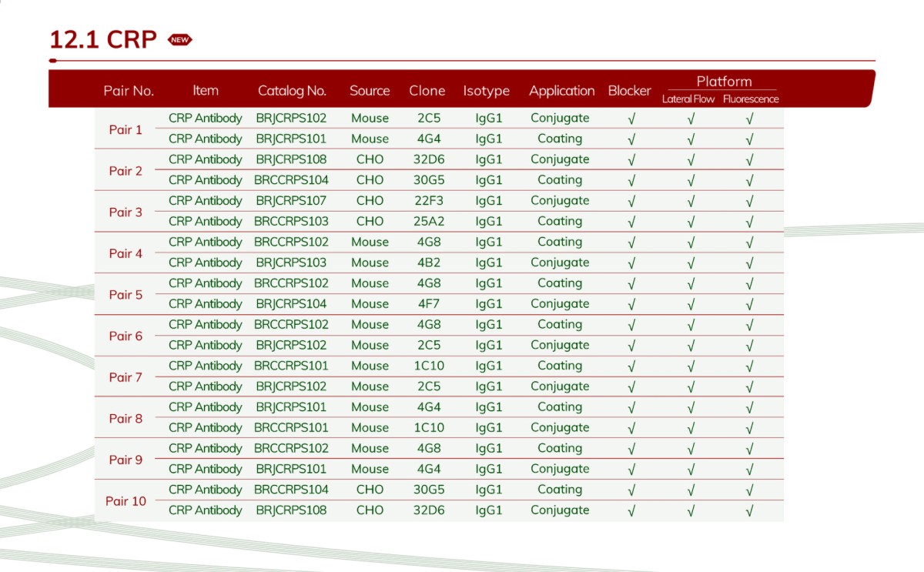Click the 12.1 CRP section title

click(x=103, y=38)
